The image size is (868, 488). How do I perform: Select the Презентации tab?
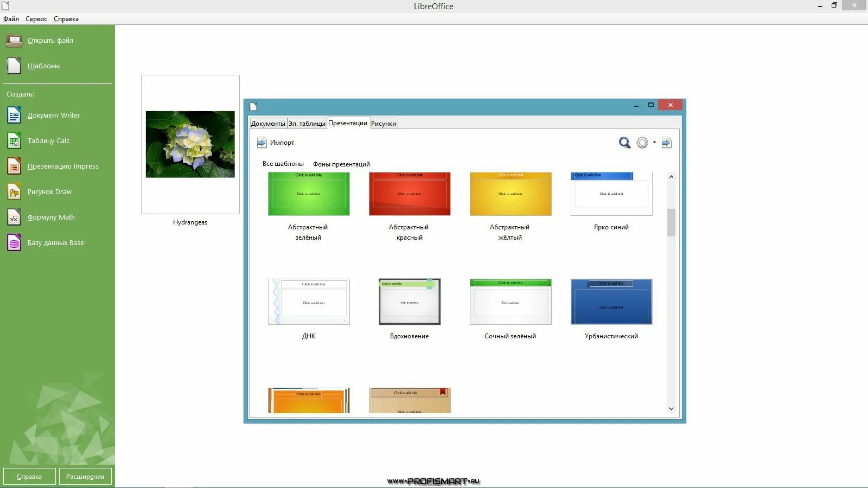[x=348, y=123]
